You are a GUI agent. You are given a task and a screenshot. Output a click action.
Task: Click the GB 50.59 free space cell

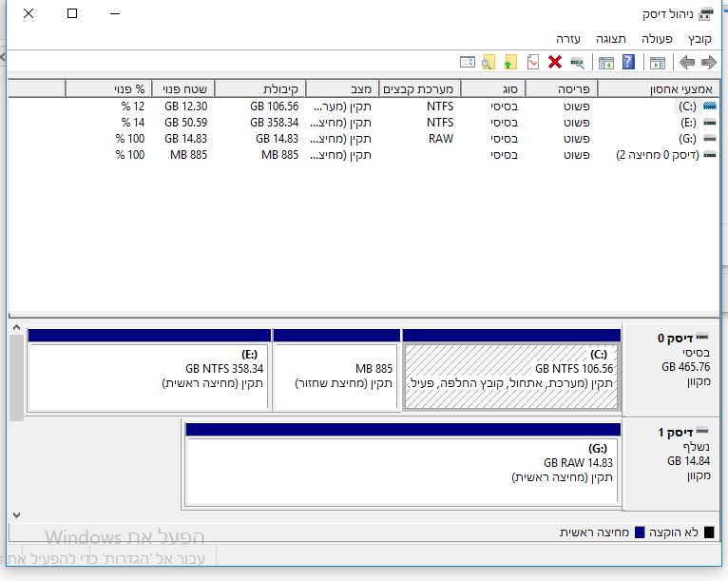click(185, 123)
